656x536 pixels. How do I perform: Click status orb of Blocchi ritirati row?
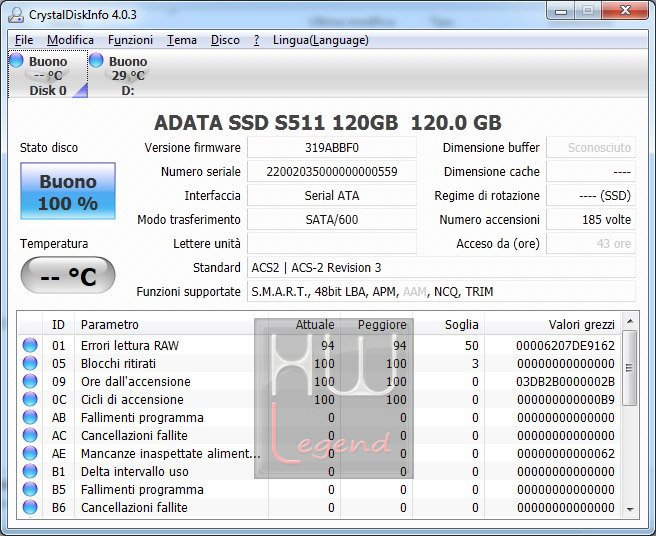click(x=30, y=363)
